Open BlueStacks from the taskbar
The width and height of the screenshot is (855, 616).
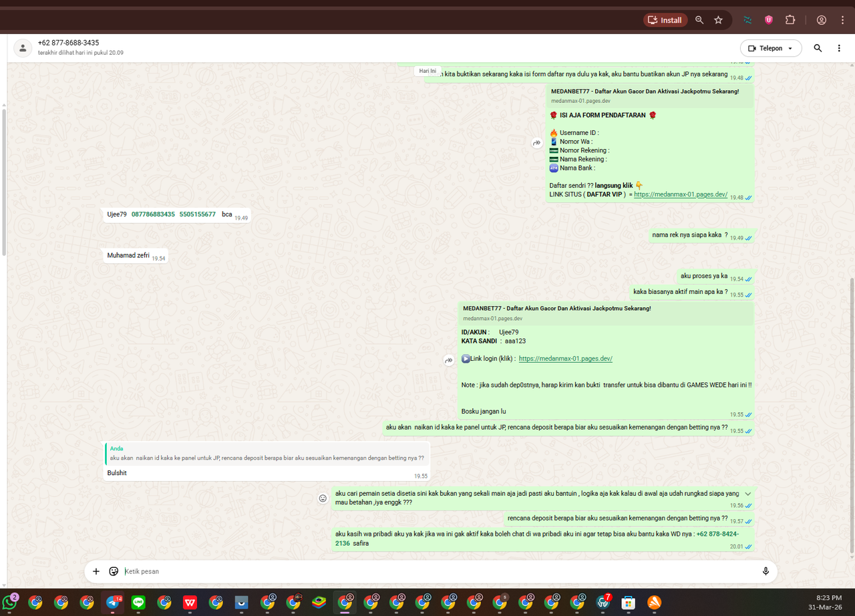point(319,603)
